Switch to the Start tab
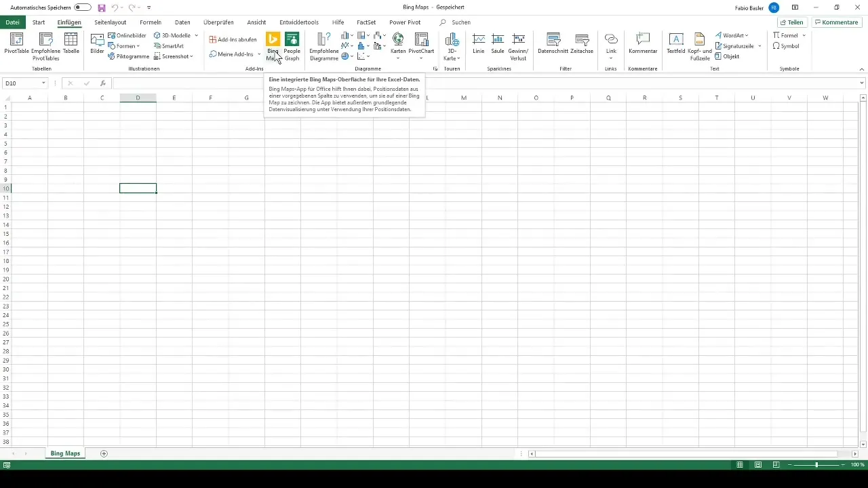868x488 pixels. point(39,22)
